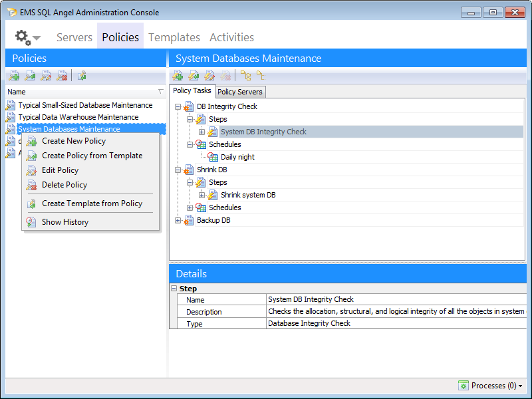Select Daily night schedule
Viewport: 532px width, 399px height.
pyautogui.click(x=237, y=157)
